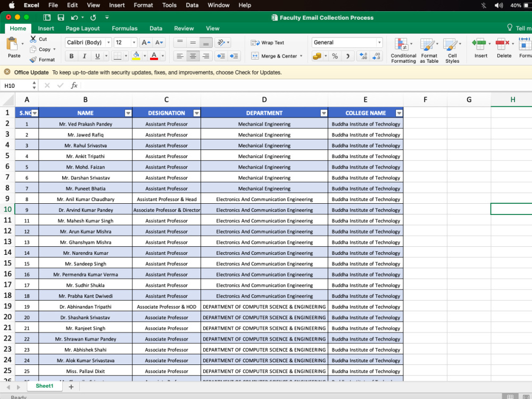Image resolution: width=532 pixels, height=399 pixels.
Task: Toggle Underline formatting
Action: [97, 56]
